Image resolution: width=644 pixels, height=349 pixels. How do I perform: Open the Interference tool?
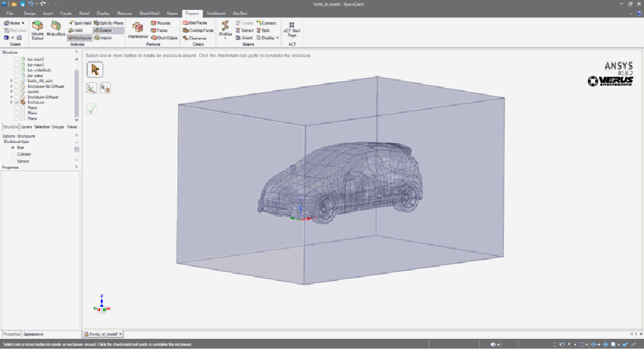tap(138, 30)
